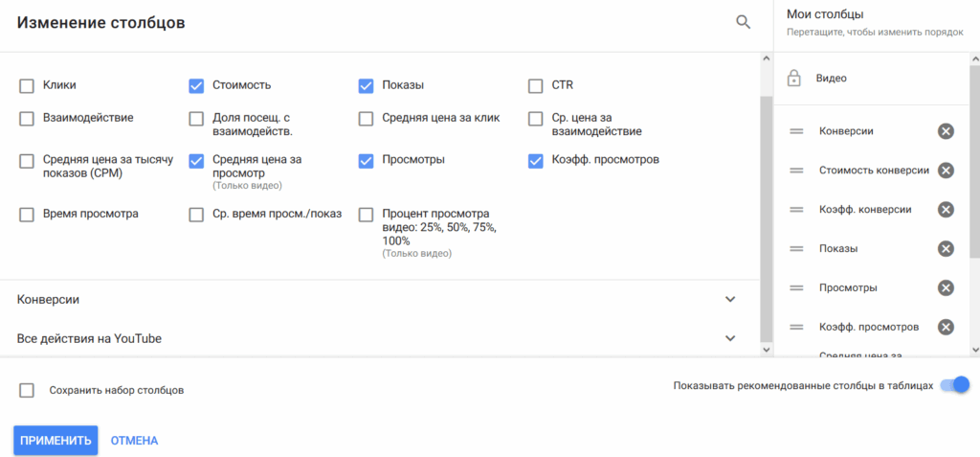Toggle off recommended columns switch
Screen dimensions: 980x457
(x=955, y=385)
